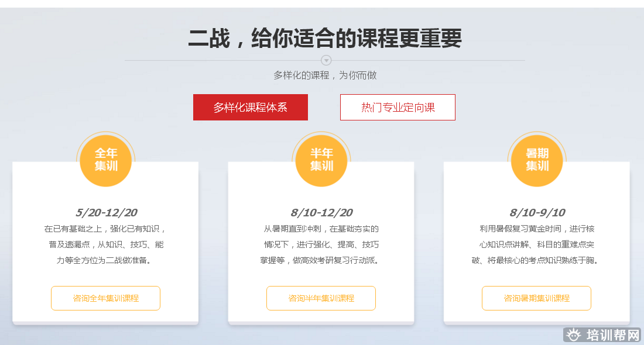
Task: Click the 8/10-12/20 date text
Action: 321,212
